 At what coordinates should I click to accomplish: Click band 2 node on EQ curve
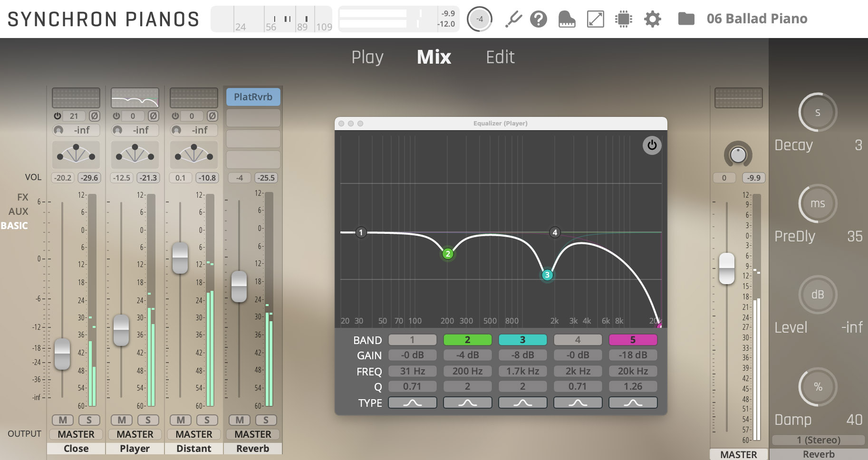point(448,254)
